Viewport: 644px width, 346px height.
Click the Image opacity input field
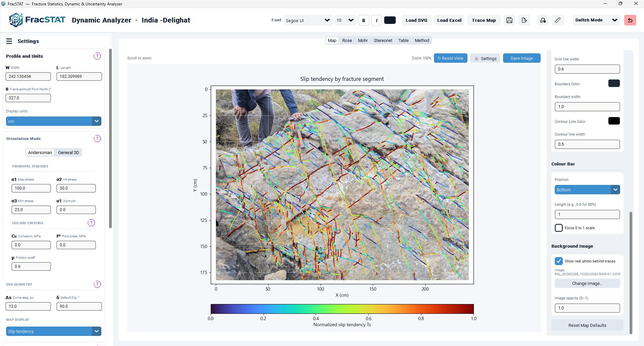587,308
